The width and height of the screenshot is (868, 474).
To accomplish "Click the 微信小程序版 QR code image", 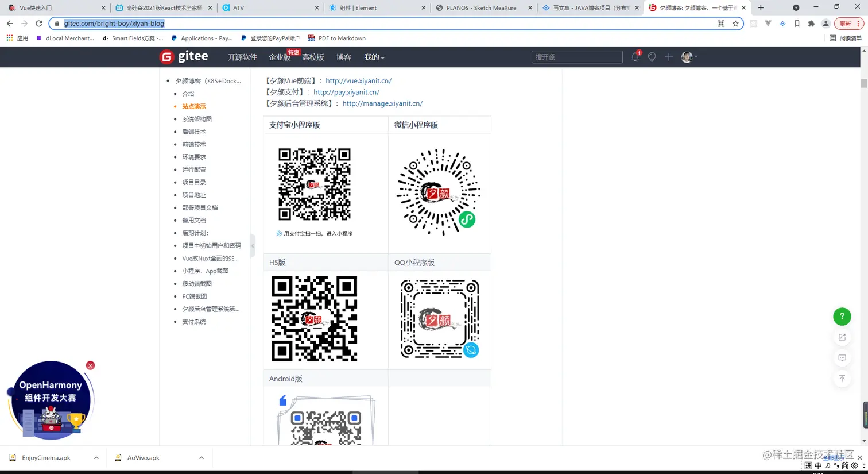I will 439,192.
